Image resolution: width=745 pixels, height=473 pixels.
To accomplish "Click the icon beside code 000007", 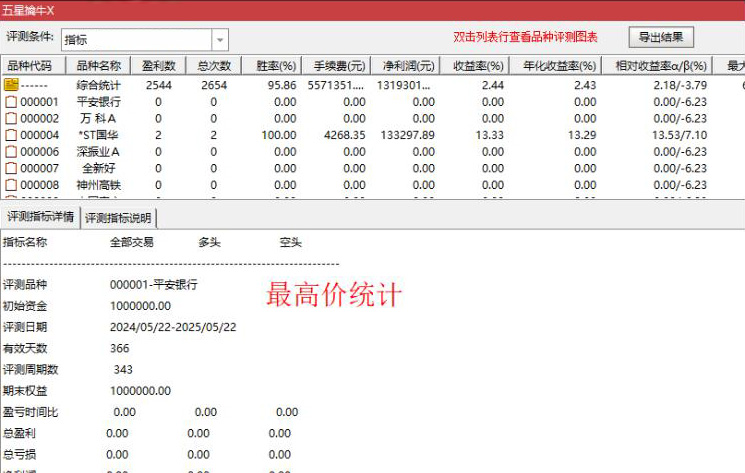I will click(x=11, y=169).
